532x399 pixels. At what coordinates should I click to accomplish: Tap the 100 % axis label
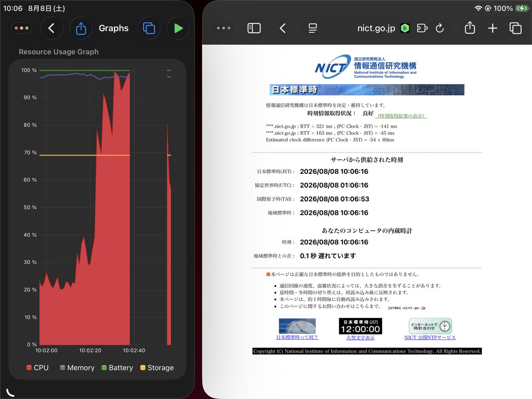[x=29, y=70]
